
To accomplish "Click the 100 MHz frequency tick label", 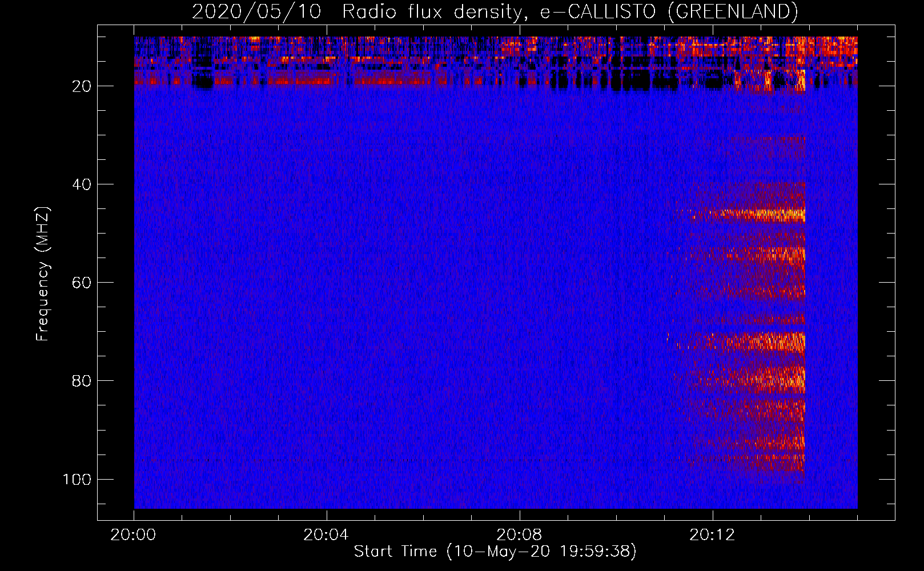I will pyautogui.click(x=77, y=479).
